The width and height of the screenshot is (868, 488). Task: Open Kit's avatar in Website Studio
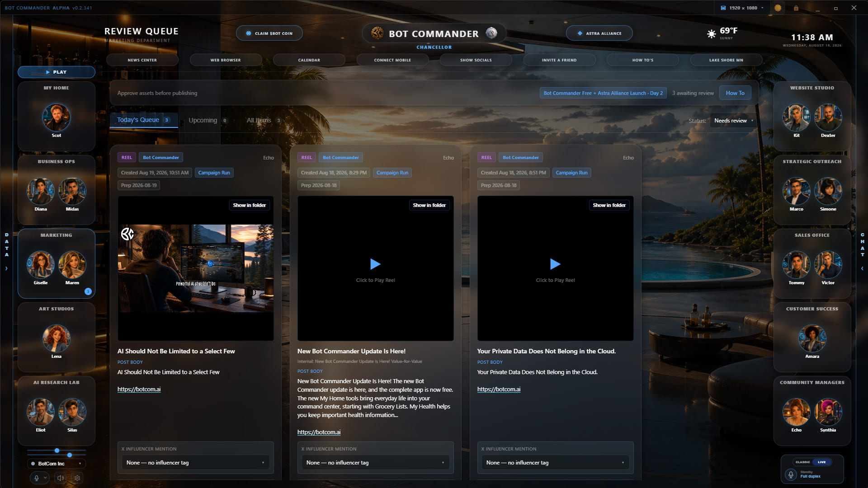coord(797,117)
